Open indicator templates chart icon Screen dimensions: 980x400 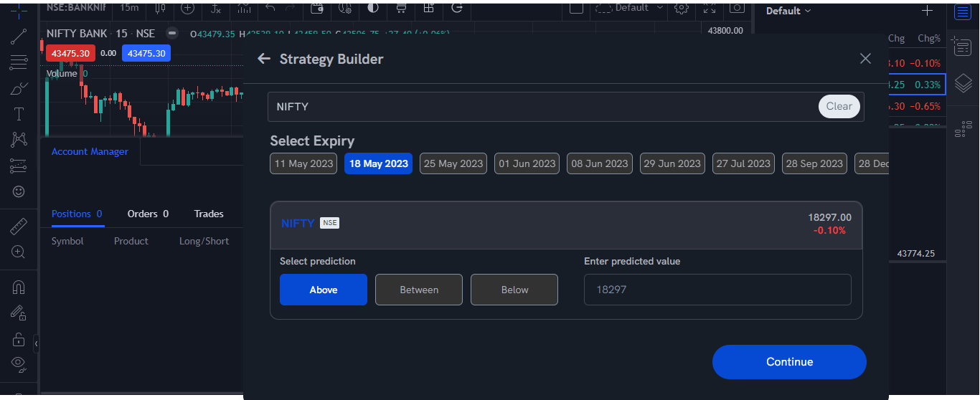click(x=243, y=9)
